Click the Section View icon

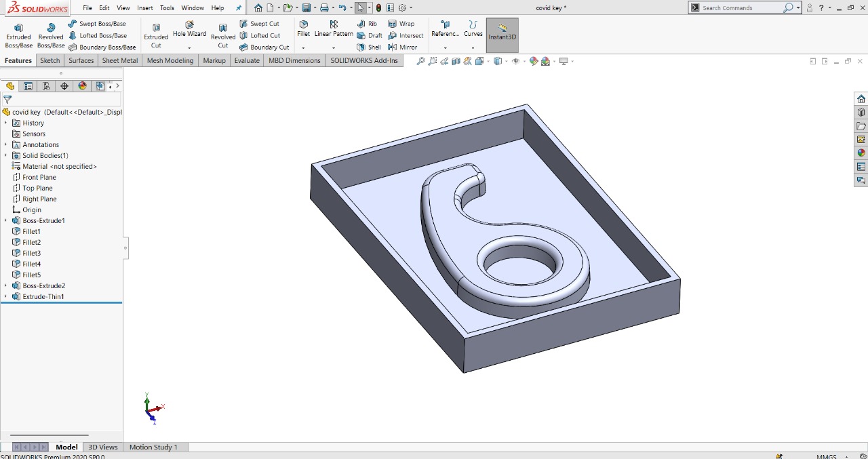tap(456, 61)
